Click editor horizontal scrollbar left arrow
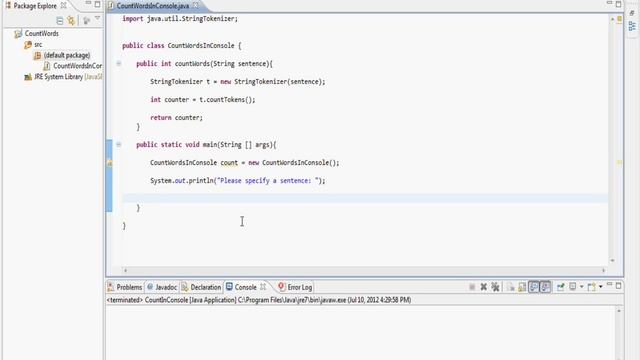Image resolution: width=640 pixels, height=360 pixels. 125,270
